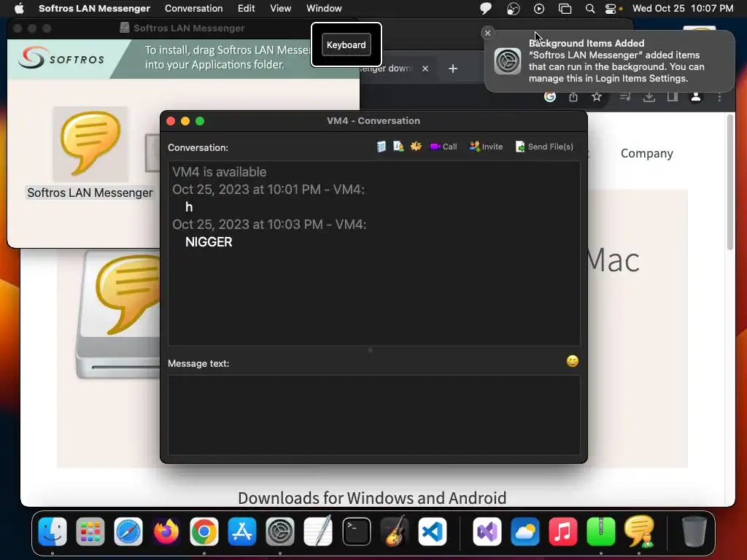Open App Store from the Dock
This screenshot has height=560, width=747.
click(242, 531)
